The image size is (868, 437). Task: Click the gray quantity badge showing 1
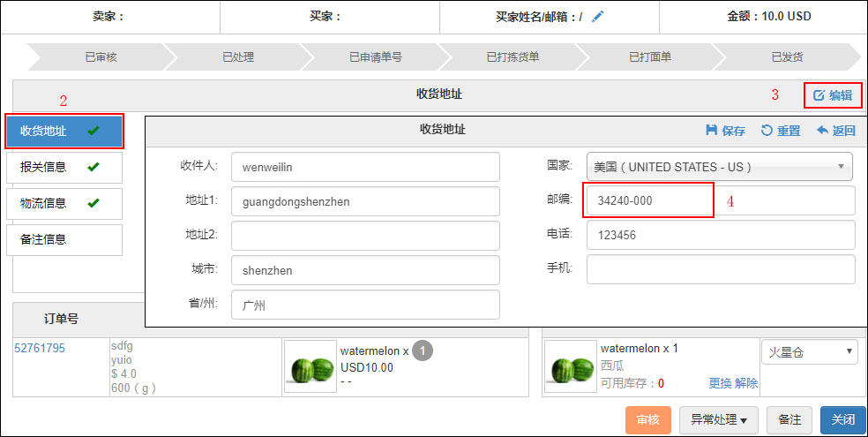pyautogui.click(x=423, y=351)
